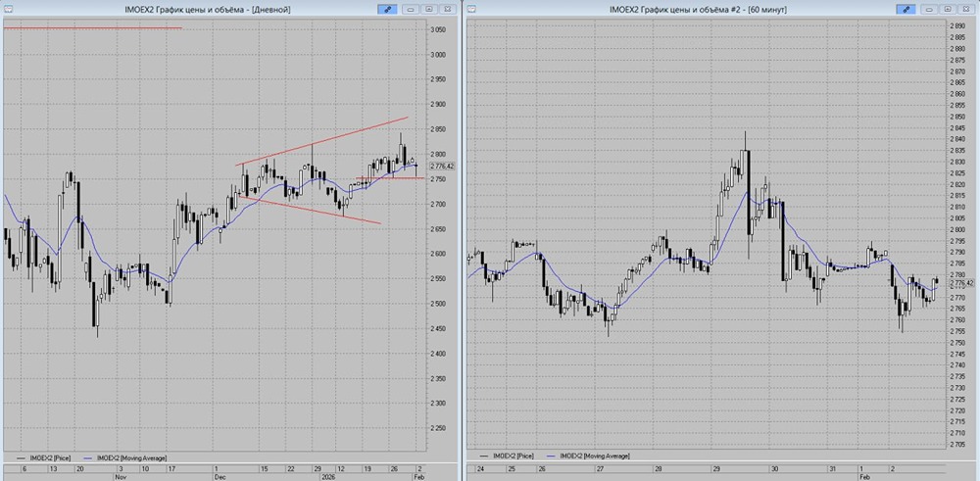Image resolution: width=980 pixels, height=481 pixels.
Task: Select the lower falling red trendline on daily chart
Action: tap(310, 210)
